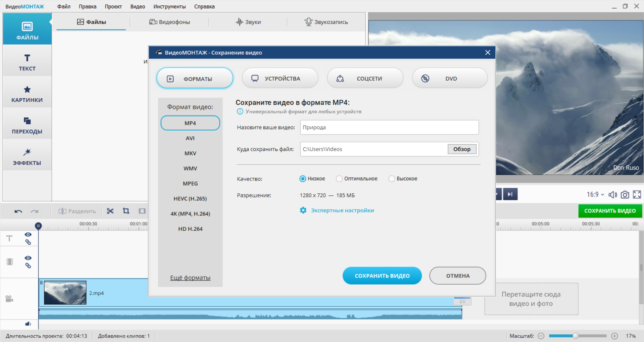Choose the MKV video format
The image size is (644, 342).
[190, 153]
